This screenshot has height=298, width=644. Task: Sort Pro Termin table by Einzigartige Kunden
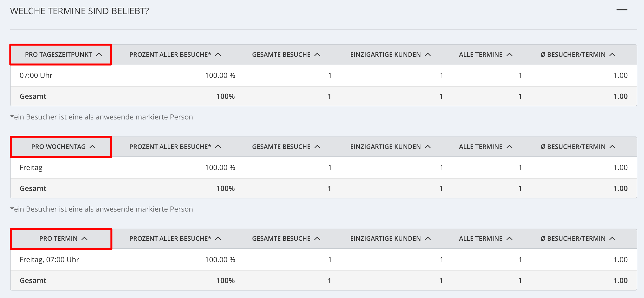click(390, 238)
